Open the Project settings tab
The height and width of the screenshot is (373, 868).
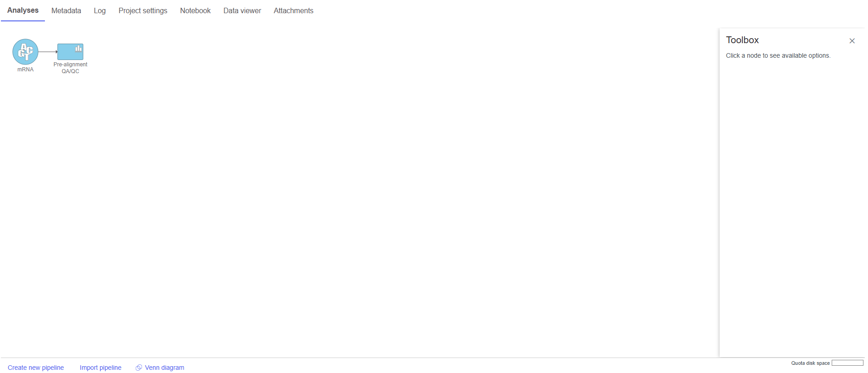(x=143, y=10)
